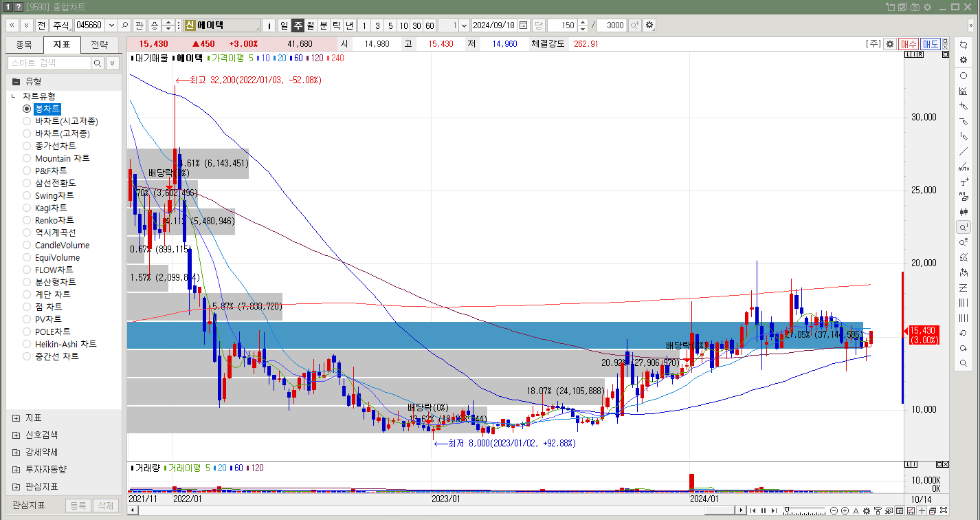Viewport: 980px width, 520px height.
Task: Open period multiplier dropdown showing 1
Action: click(x=465, y=25)
